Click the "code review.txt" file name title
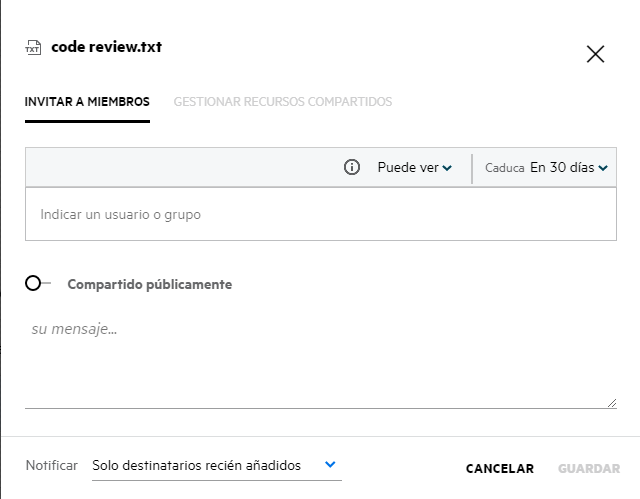Image resolution: width=640 pixels, height=499 pixels. click(106, 47)
